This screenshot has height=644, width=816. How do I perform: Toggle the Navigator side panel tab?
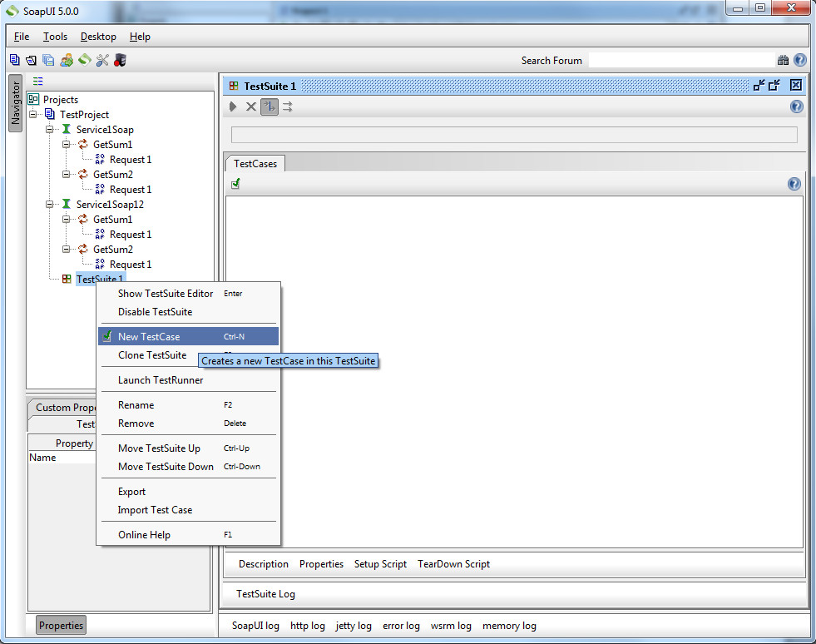coord(15,103)
